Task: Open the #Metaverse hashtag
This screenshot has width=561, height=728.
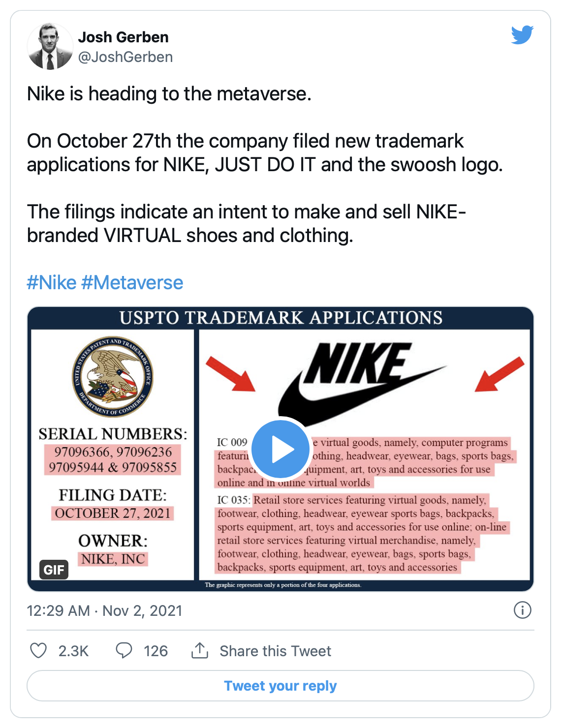Action: [x=132, y=283]
